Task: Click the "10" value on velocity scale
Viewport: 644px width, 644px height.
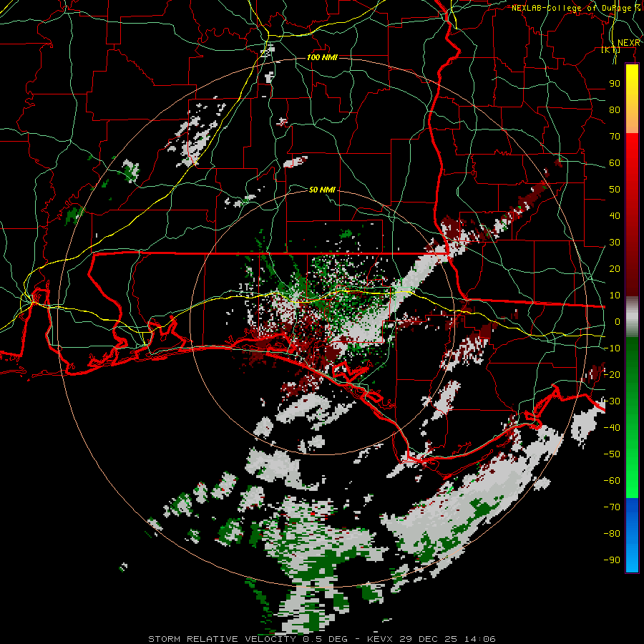Action: coord(615,296)
